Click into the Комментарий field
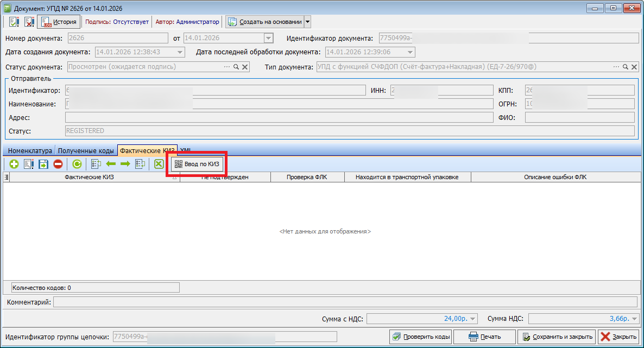644x348 pixels. click(x=345, y=302)
